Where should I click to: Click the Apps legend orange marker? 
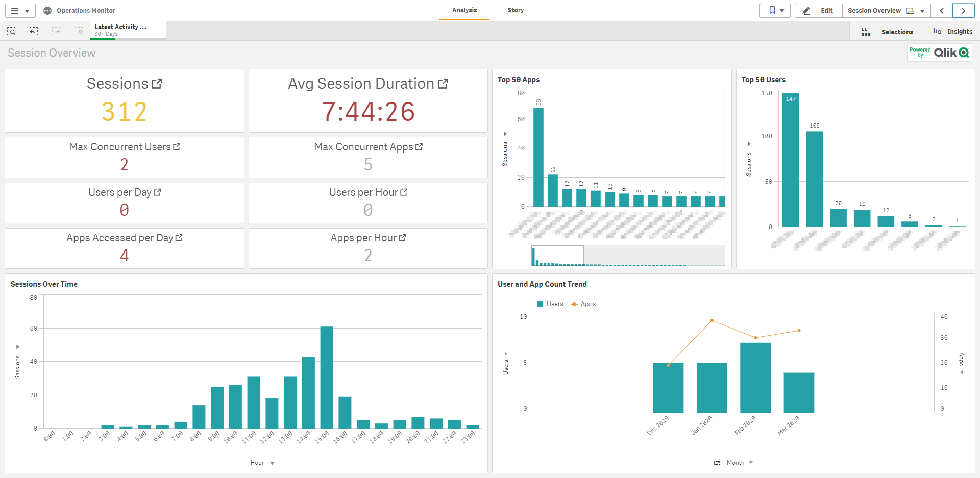[x=574, y=304]
